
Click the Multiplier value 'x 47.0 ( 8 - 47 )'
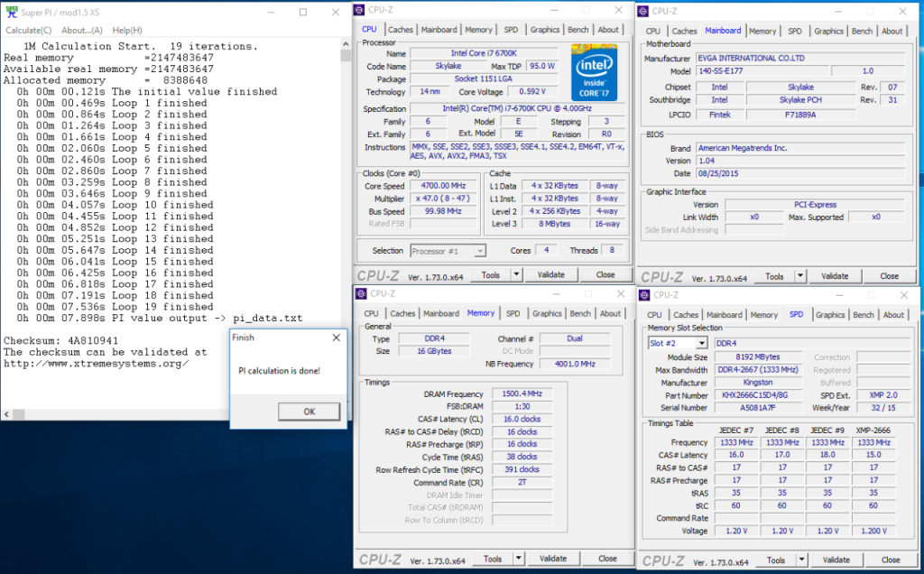coord(443,199)
